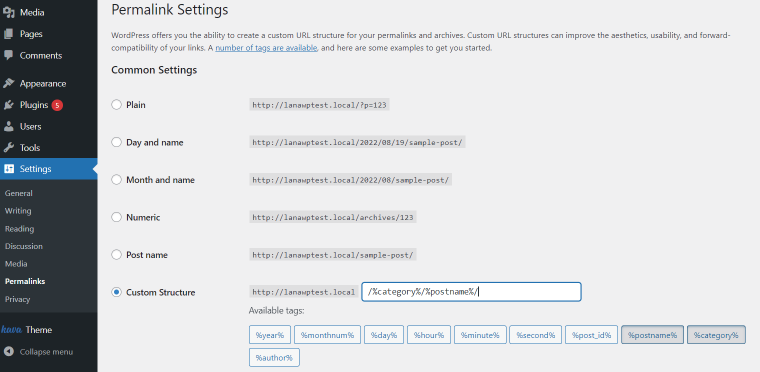Click the Post name example URL

pos(333,255)
